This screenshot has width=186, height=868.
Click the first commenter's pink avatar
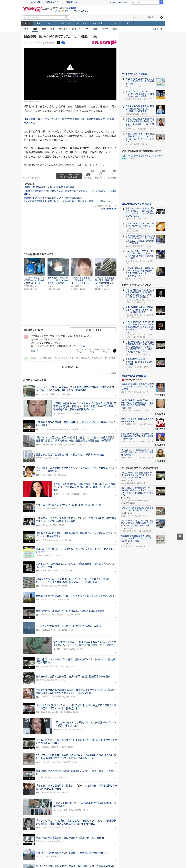[x=26, y=337]
